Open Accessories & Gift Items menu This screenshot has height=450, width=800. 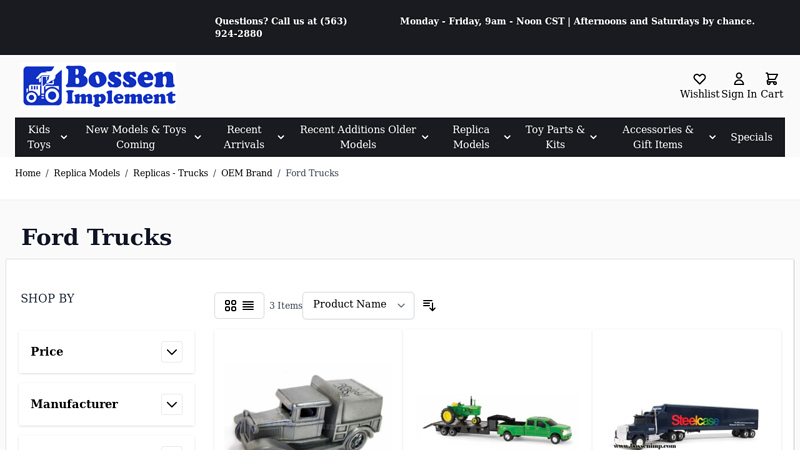[658, 137]
